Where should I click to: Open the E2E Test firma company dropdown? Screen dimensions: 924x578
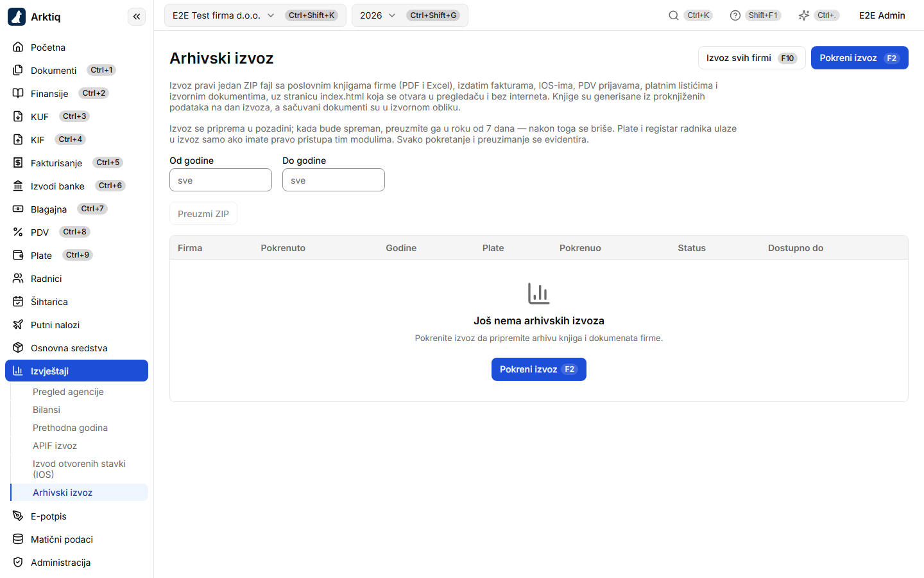pos(255,15)
